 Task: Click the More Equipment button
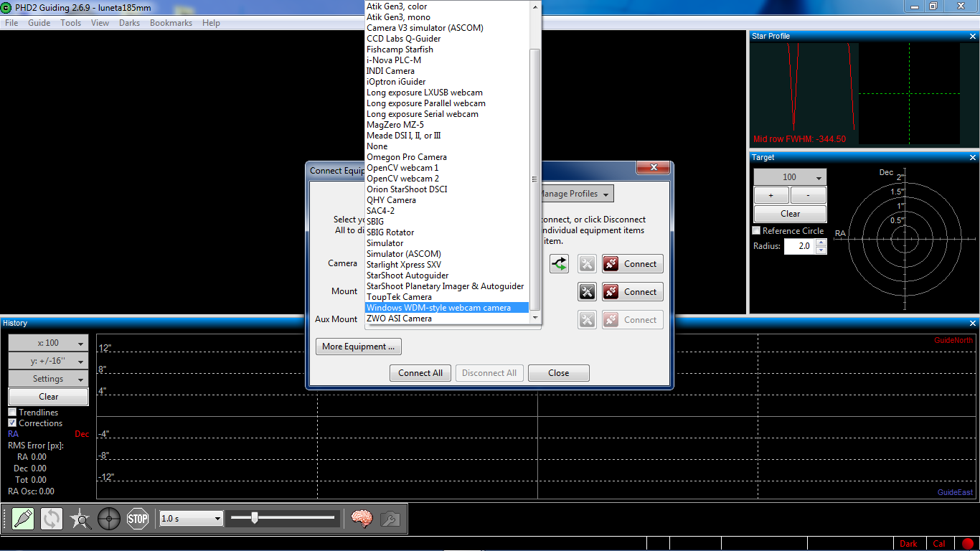coord(358,347)
